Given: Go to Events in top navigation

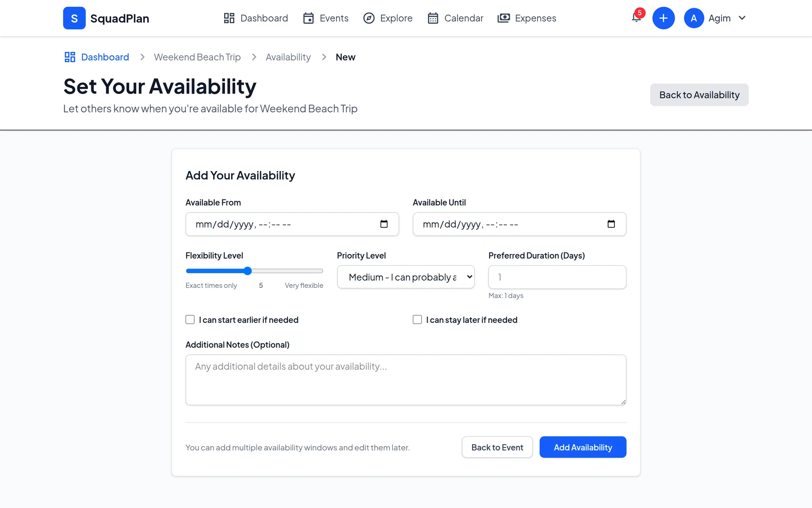Looking at the screenshot, I should pos(326,18).
